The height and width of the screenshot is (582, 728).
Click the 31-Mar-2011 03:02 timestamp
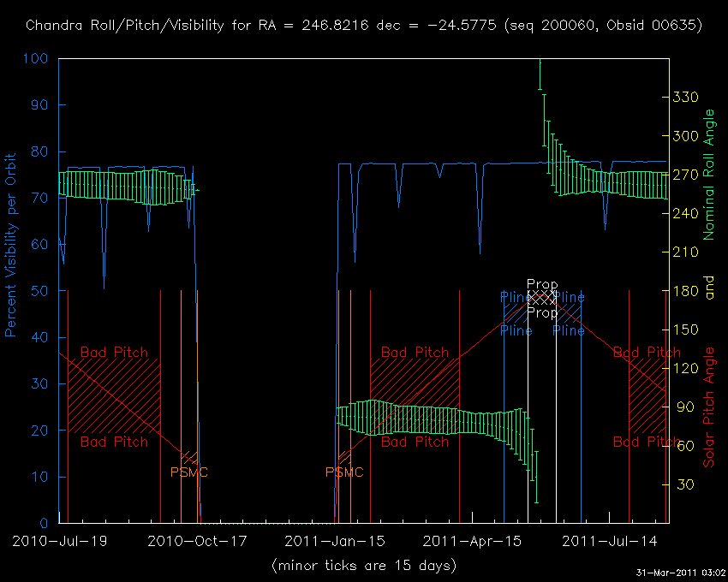click(x=681, y=573)
